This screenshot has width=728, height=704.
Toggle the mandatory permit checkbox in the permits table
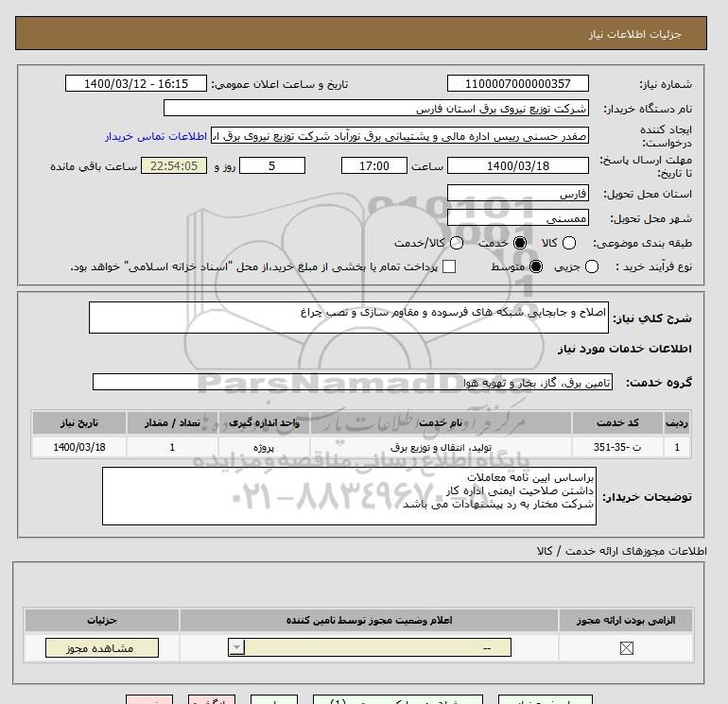tap(626, 648)
